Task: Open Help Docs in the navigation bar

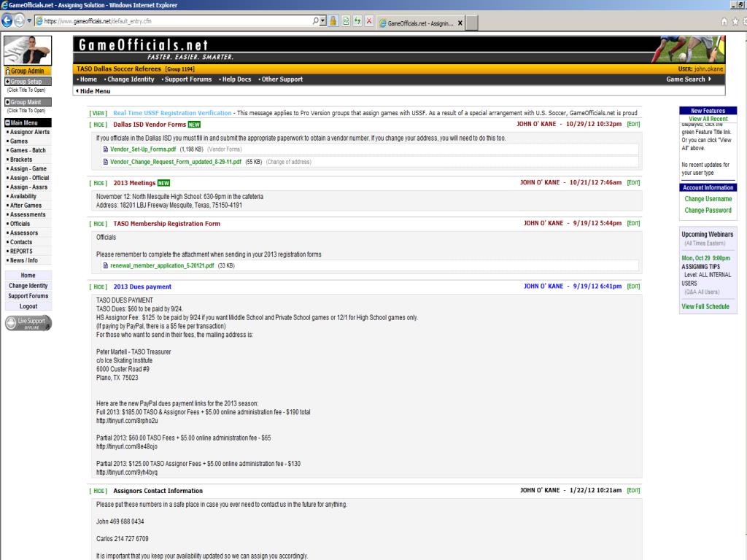Action: click(x=236, y=79)
